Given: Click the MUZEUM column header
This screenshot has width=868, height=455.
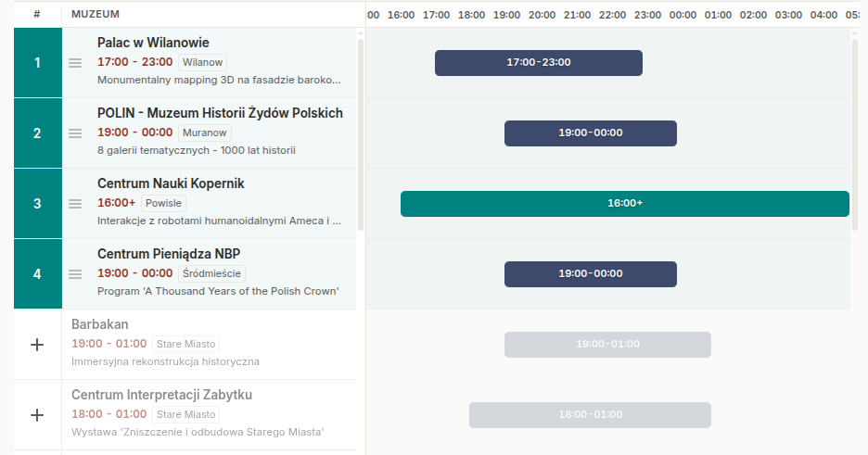Looking at the screenshot, I should click(96, 15).
